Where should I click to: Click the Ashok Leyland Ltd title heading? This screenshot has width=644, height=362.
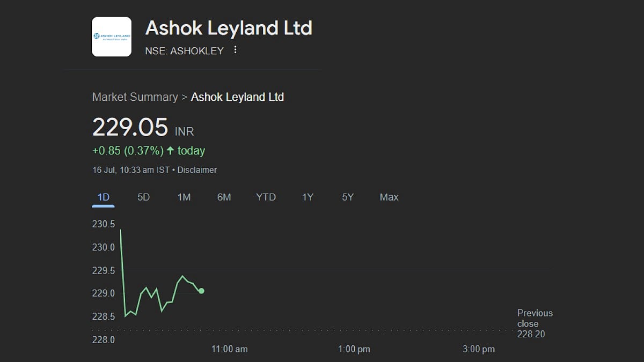[x=229, y=28]
